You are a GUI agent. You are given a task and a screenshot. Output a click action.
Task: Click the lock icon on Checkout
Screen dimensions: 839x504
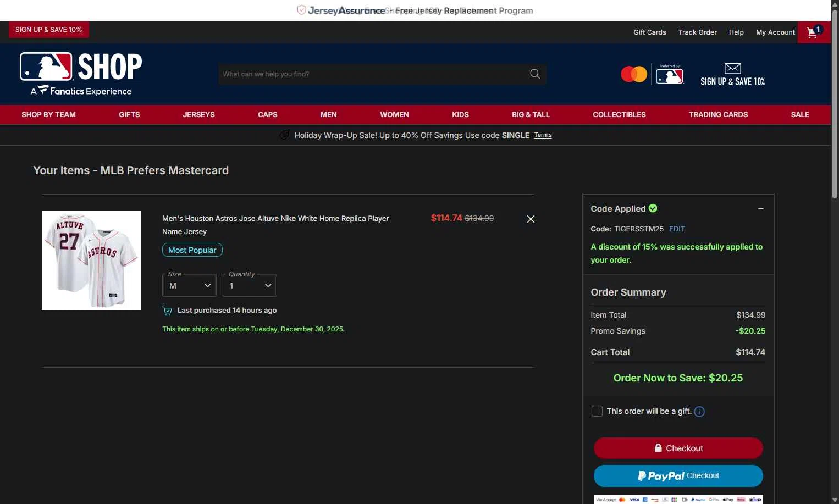[658, 448]
